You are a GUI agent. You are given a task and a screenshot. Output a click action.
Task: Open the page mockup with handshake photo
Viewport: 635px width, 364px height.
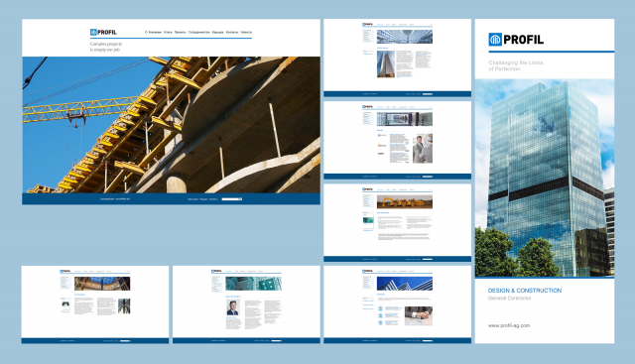(x=397, y=304)
